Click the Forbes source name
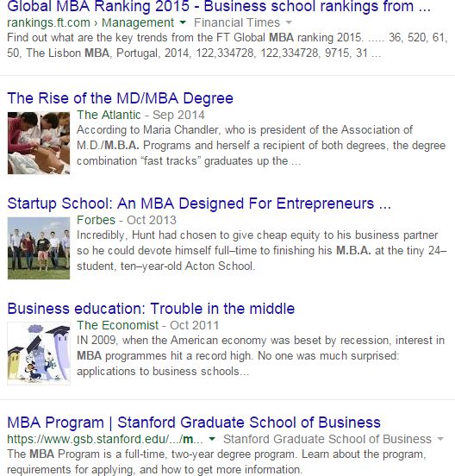 click(96, 220)
